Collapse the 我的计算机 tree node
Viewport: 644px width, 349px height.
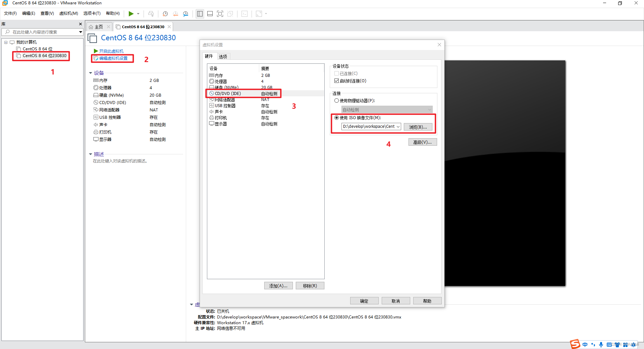pyautogui.click(x=6, y=42)
